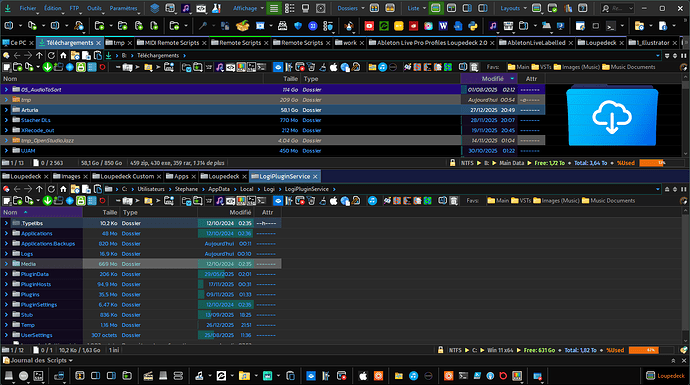The image size is (690, 385).
Task: Launch the Python icon in toolbar
Action: [x=473, y=26]
